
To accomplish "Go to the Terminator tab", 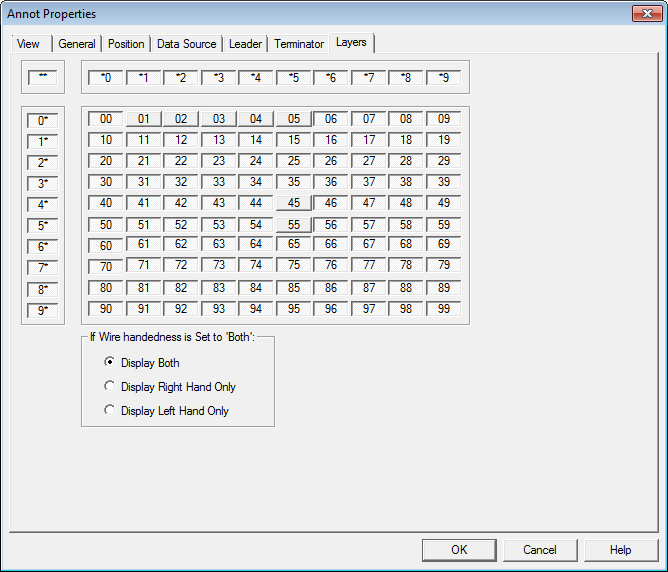I will click(299, 44).
